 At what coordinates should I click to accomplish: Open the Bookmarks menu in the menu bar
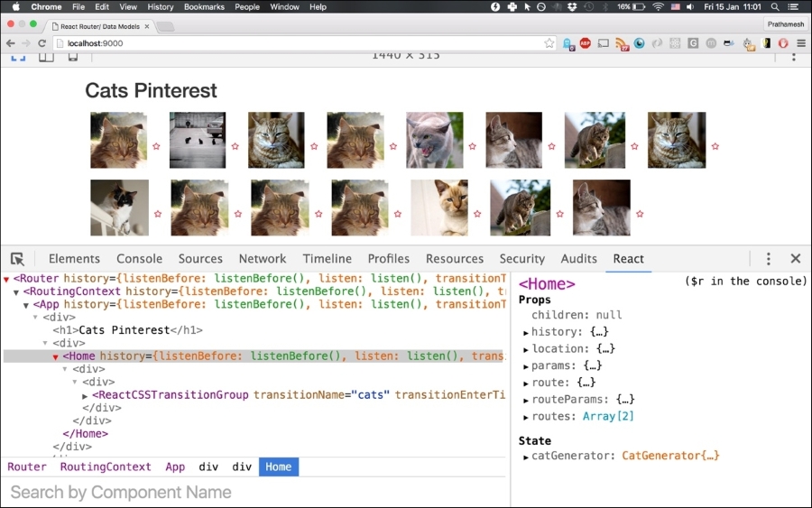[x=204, y=6]
